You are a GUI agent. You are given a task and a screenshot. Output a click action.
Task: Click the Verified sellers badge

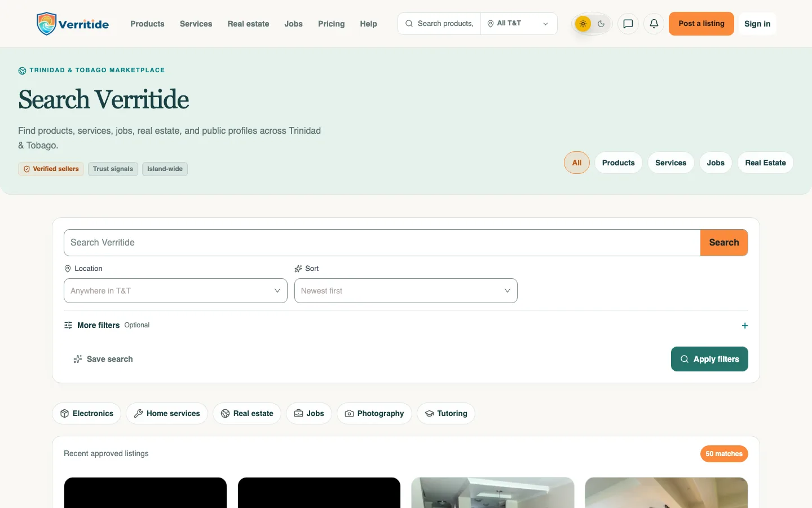coord(51,169)
